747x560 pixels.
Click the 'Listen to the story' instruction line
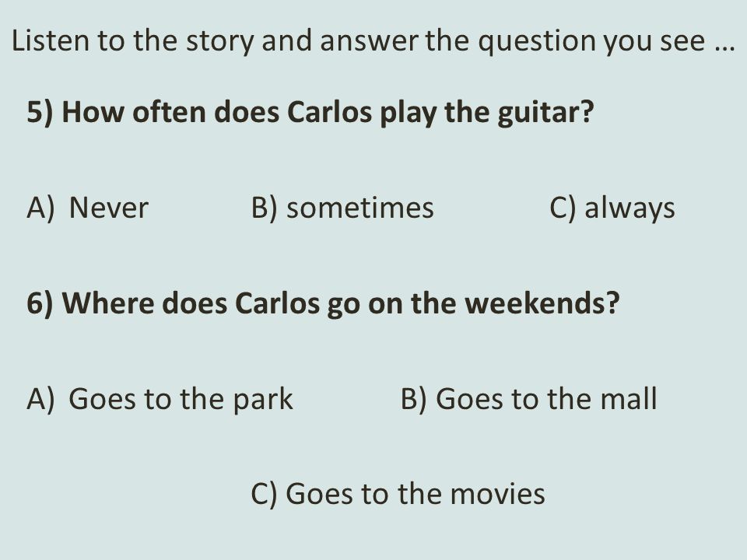[x=373, y=41]
